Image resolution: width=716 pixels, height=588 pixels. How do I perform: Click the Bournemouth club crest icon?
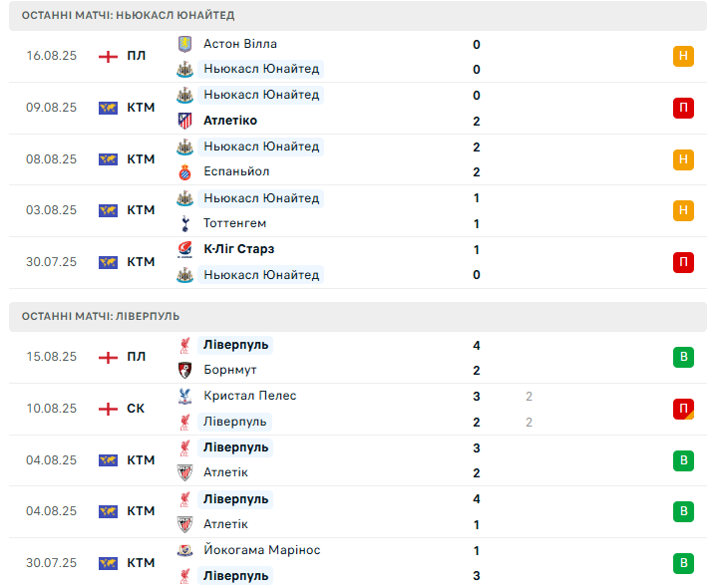click(183, 370)
